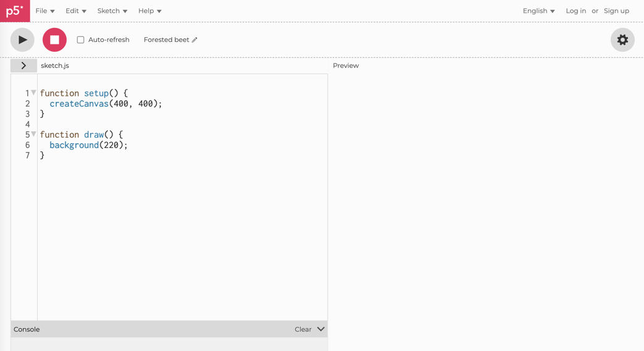This screenshot has height=351, width=644.
Task: Click the Sign up link
Action: [616, 11]
